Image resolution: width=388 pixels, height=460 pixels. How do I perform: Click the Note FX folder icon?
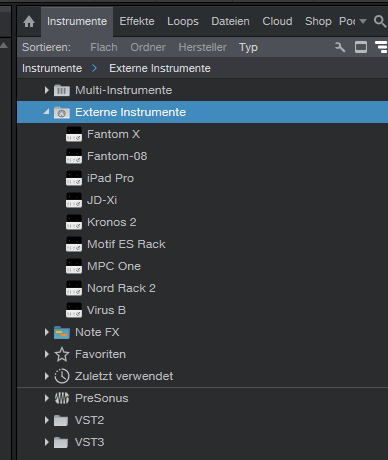coord(62,332)
